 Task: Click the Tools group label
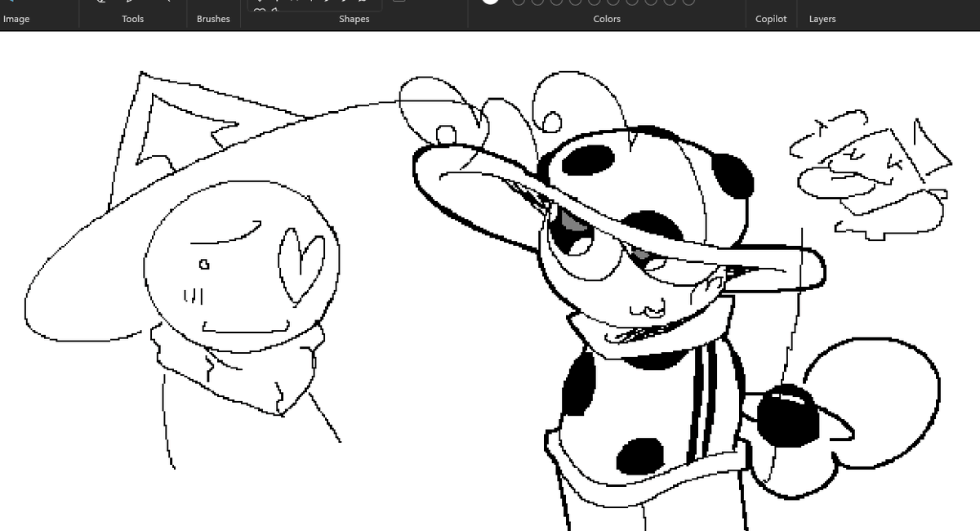tap(133, 19)
